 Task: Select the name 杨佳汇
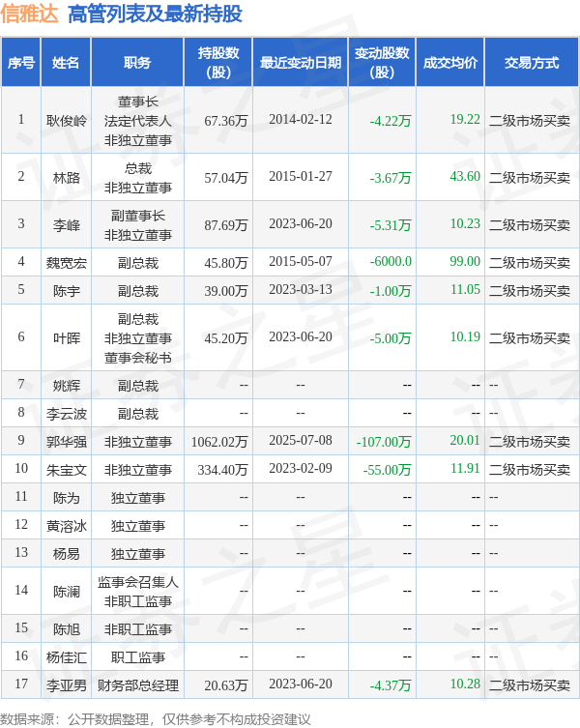pos(67,657)
